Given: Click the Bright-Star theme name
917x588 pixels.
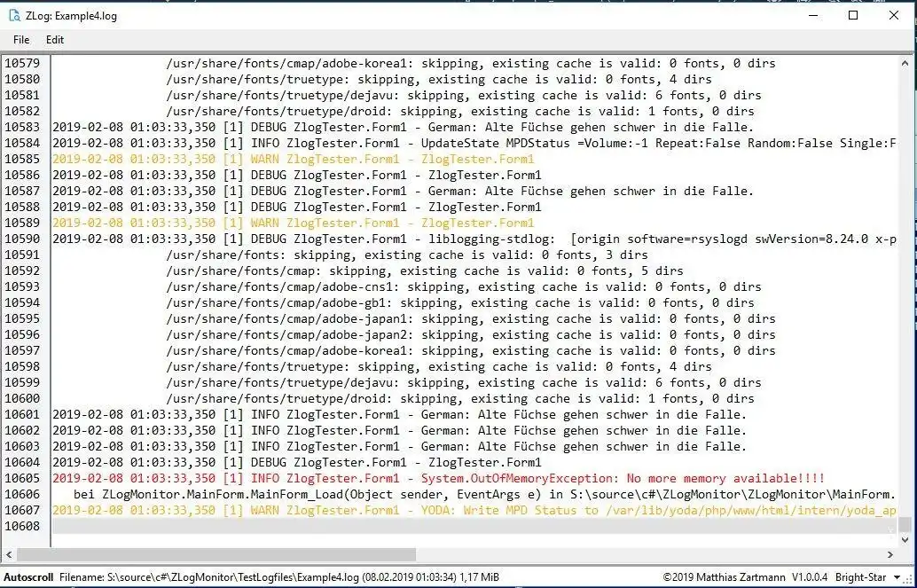Looking at the screenshot, I should coord(860,577).
